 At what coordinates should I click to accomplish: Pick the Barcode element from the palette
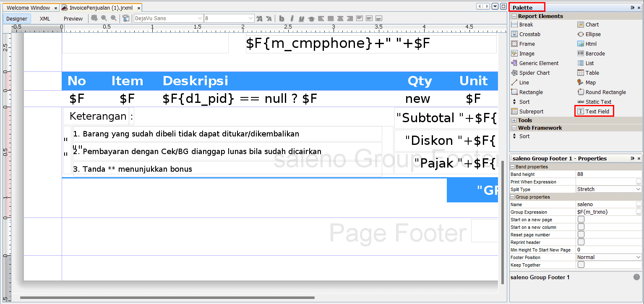[594, 54]
